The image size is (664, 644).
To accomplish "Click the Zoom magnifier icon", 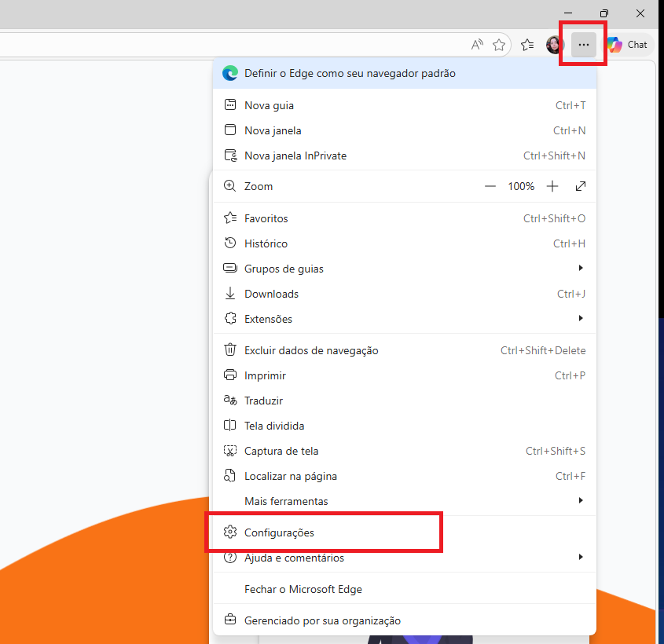I will tap(229, 186).
